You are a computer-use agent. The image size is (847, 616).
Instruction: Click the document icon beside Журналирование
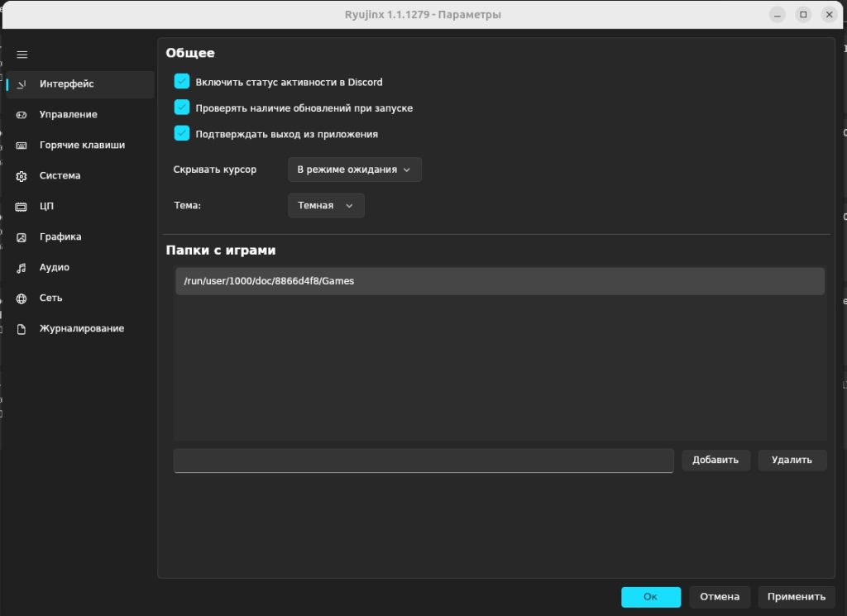[x=22, y=329]
